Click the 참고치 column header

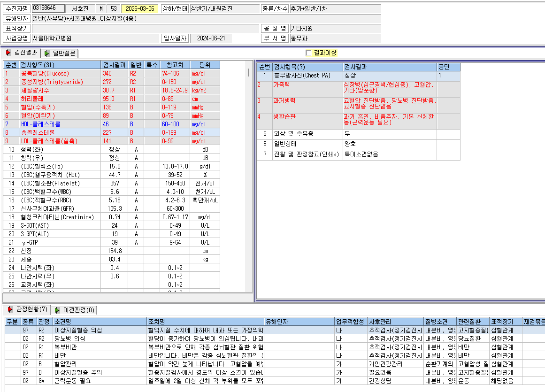click(x=175, y=65)
